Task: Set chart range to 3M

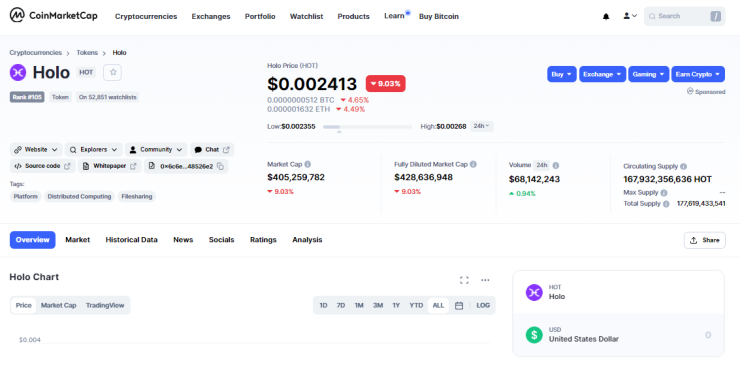Action: coord(378,306)
